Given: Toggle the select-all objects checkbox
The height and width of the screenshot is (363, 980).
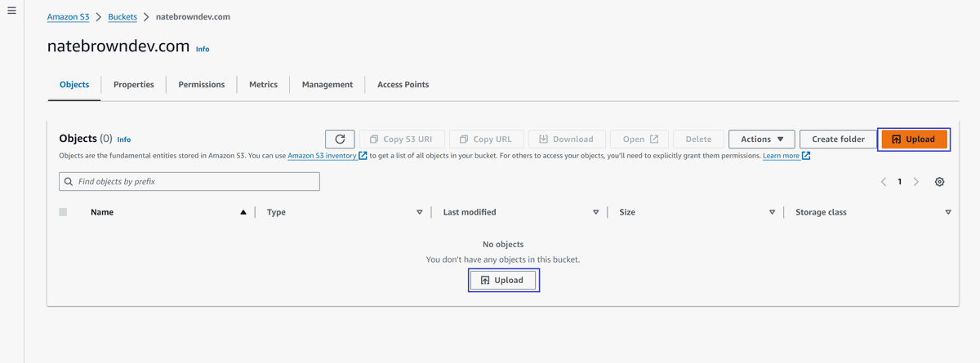Looking at the screenshot, I should [63, 212].
